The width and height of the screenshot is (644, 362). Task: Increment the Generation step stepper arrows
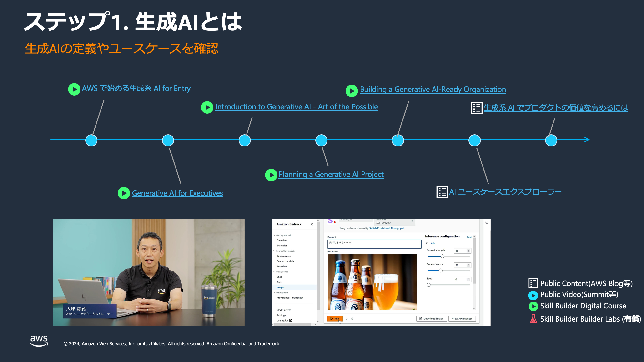pos(468,264)
